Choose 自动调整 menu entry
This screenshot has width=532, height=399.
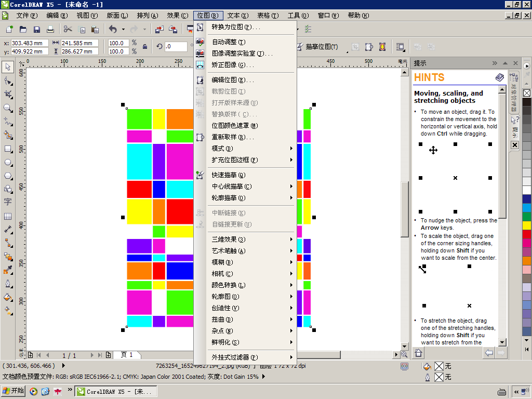click(245, 42)
